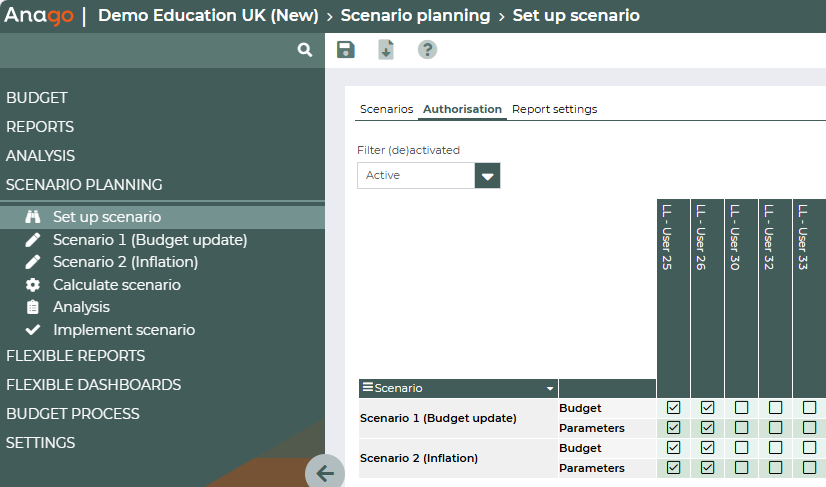Enable Scenario 1 Budget for LL - User 30
This screenshot has width=826, height=487.
pos(741,408)
